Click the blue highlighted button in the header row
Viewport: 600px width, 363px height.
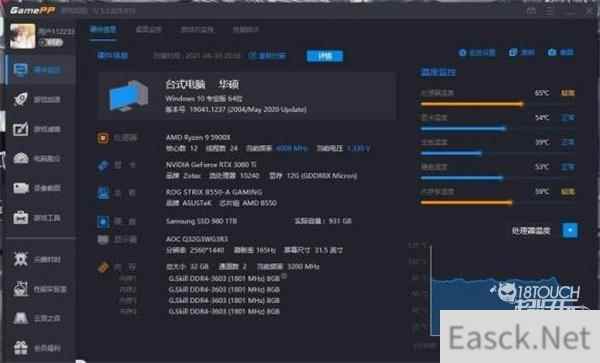click(325, 56)
